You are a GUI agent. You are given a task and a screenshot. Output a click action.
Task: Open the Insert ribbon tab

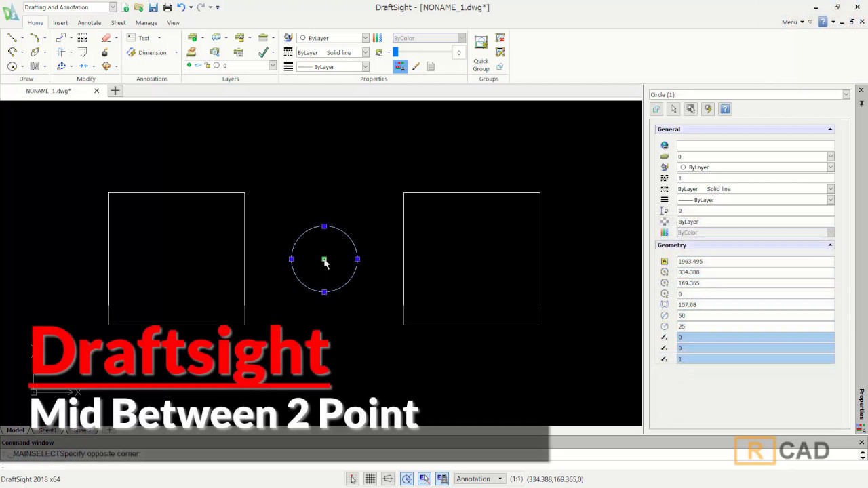(60, 23)
